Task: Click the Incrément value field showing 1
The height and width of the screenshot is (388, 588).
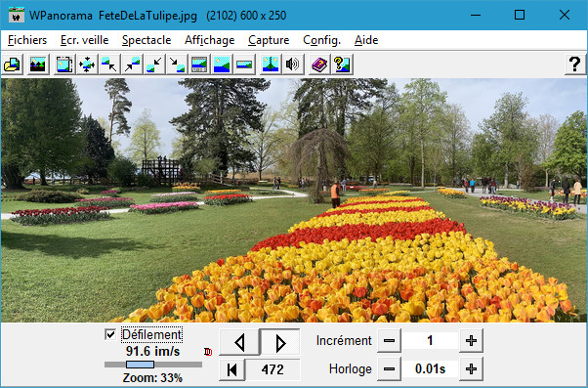Action: [430, 341]
